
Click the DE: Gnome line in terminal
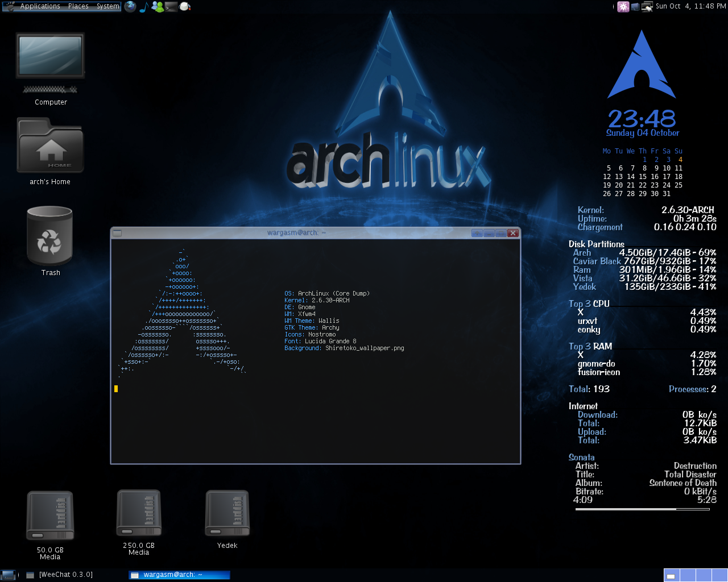tap(300, 307)
